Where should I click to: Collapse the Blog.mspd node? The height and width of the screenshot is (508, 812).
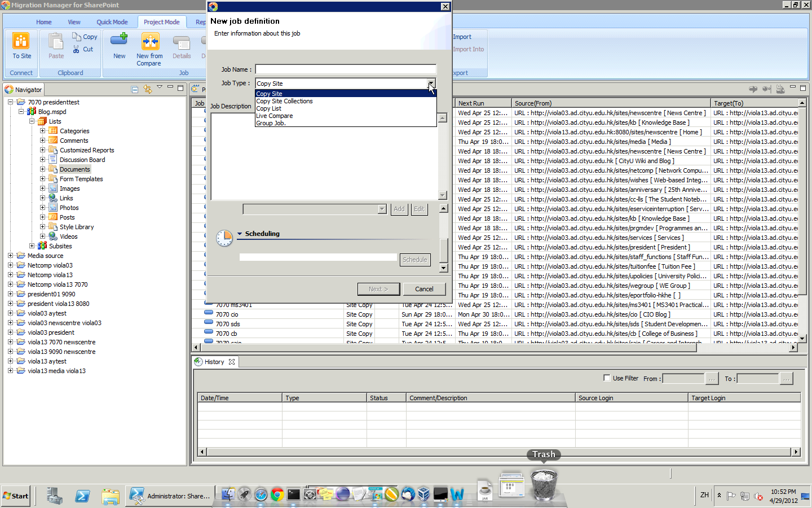pyautogui.click(x=21, y=112)
